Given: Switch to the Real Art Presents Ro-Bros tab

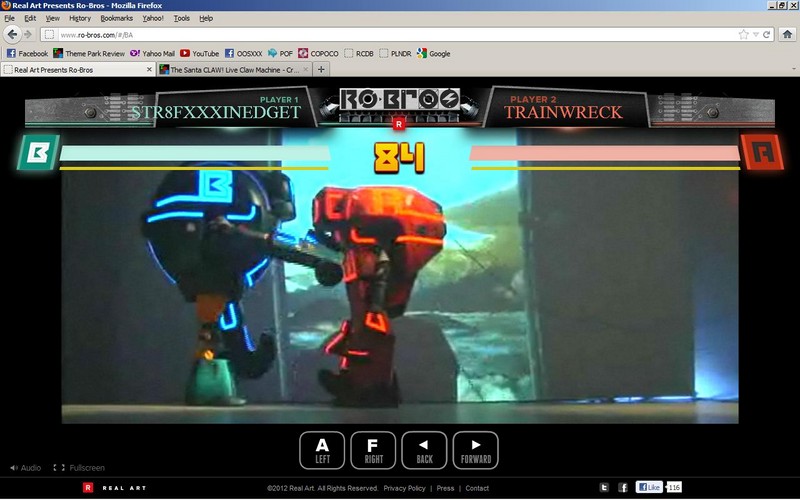Looking at the screenshot, I should [78, 69].
